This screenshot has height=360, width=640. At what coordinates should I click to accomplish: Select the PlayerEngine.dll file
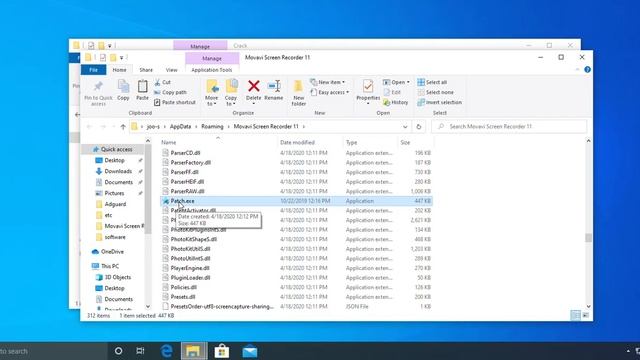click(x=190, y=268)
